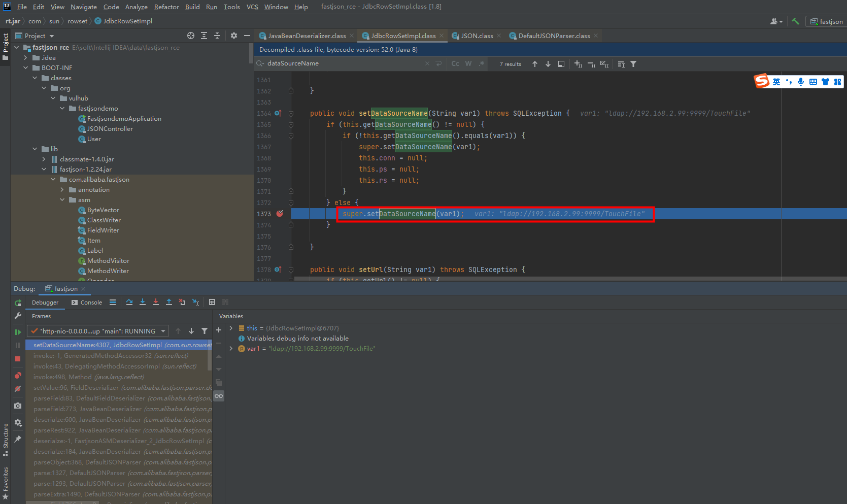
Task: Open JSONController class in tree
Action: point(110,129)
